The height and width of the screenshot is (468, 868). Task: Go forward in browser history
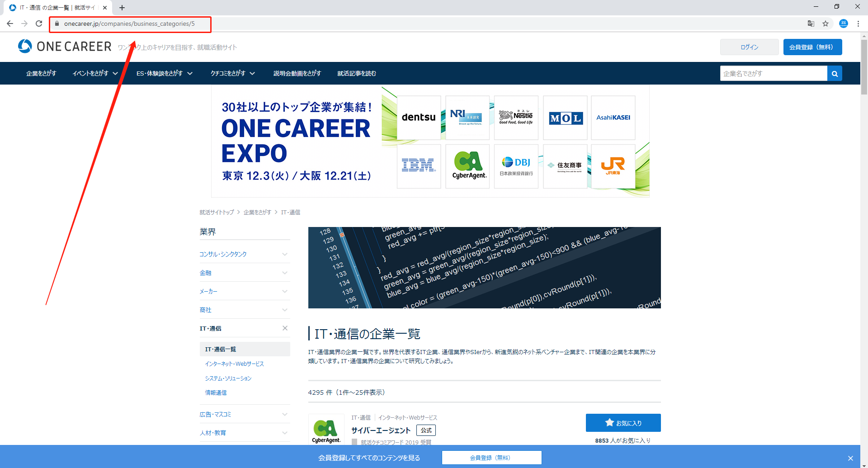point(24,24)
